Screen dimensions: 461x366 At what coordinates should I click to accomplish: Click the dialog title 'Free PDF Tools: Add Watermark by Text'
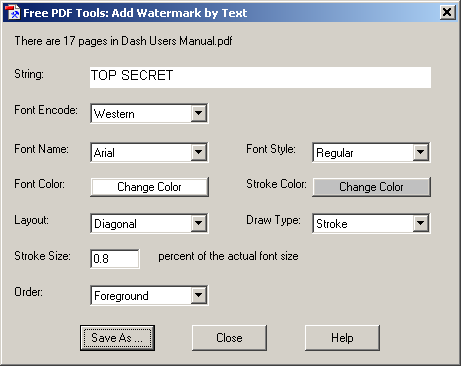(x=135, y=13)
